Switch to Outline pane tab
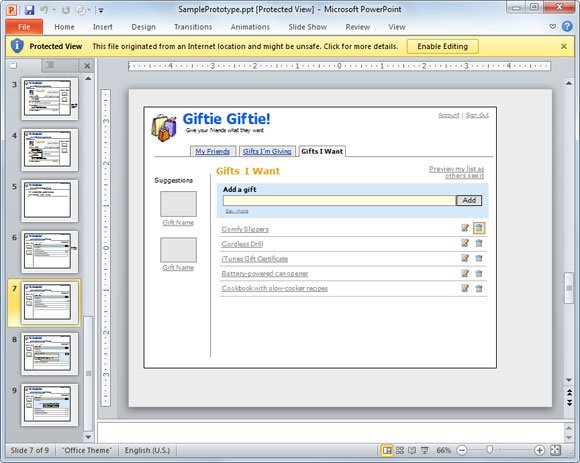The width and height of the screenshot is (580, 463). coord(50,65)
